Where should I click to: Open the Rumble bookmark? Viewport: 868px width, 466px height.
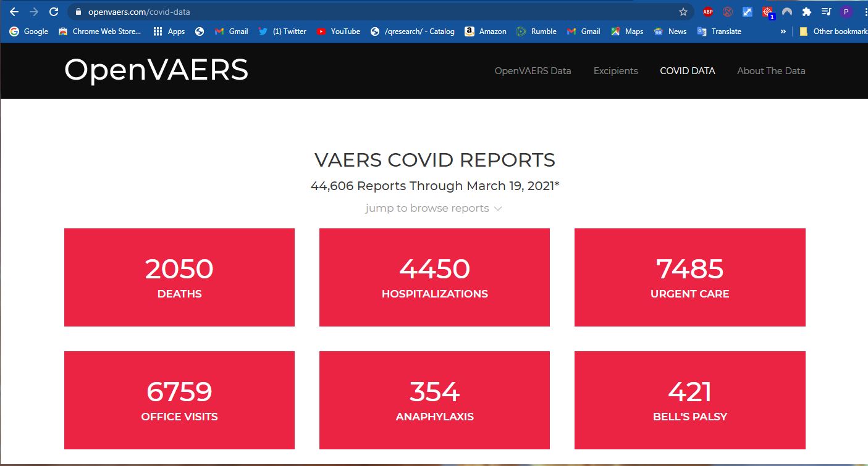(536, 31)
